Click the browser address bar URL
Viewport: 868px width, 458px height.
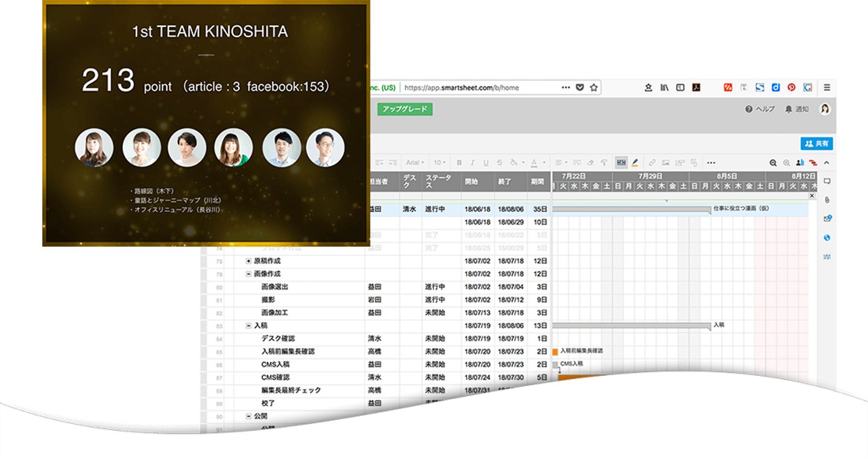click(462, 87)
